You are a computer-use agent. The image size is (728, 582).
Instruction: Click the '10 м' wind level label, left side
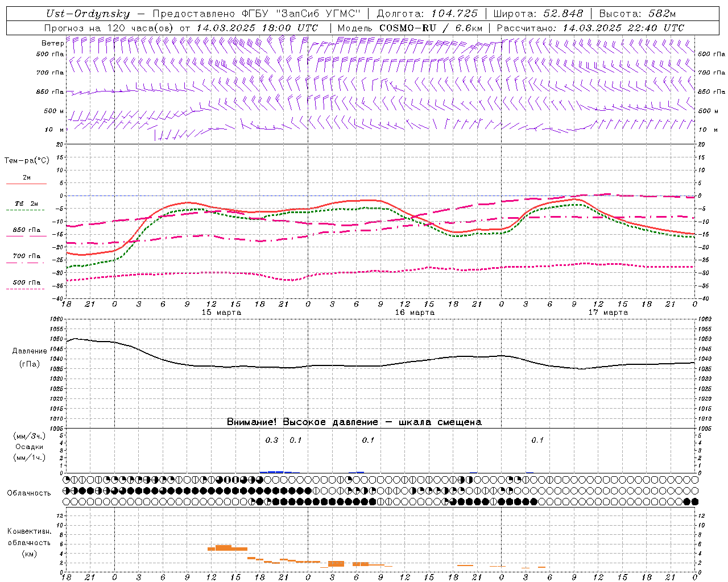(55, 130)
